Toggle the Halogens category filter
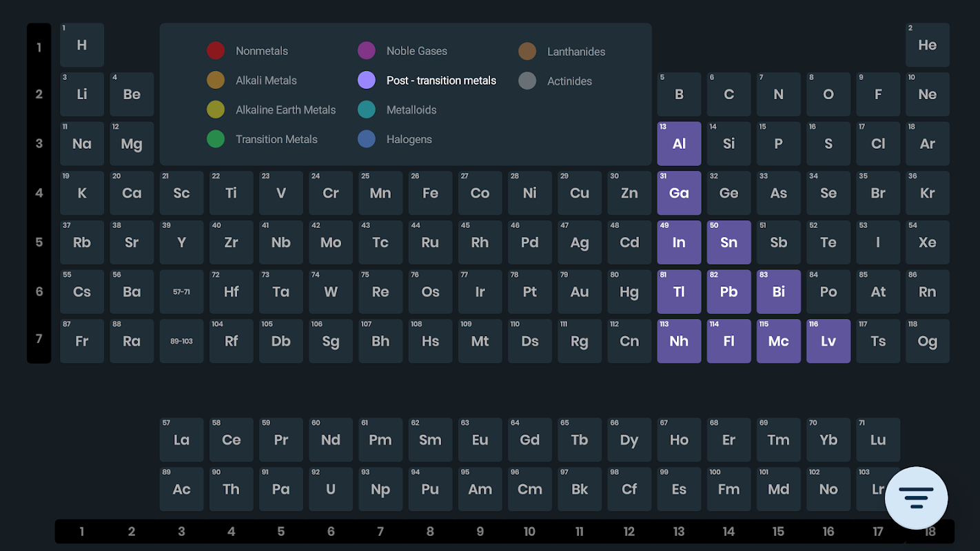980x551 pixels. tap(409, 139)
